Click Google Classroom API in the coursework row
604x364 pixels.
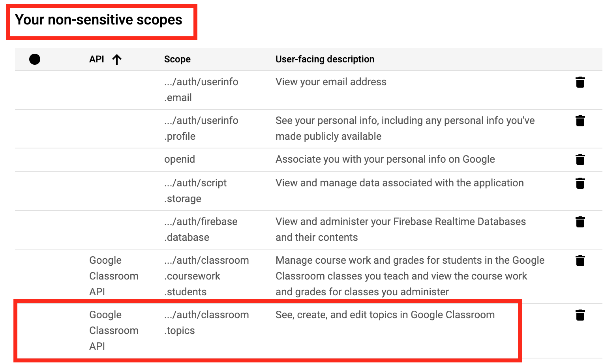[x=114, y=276]
